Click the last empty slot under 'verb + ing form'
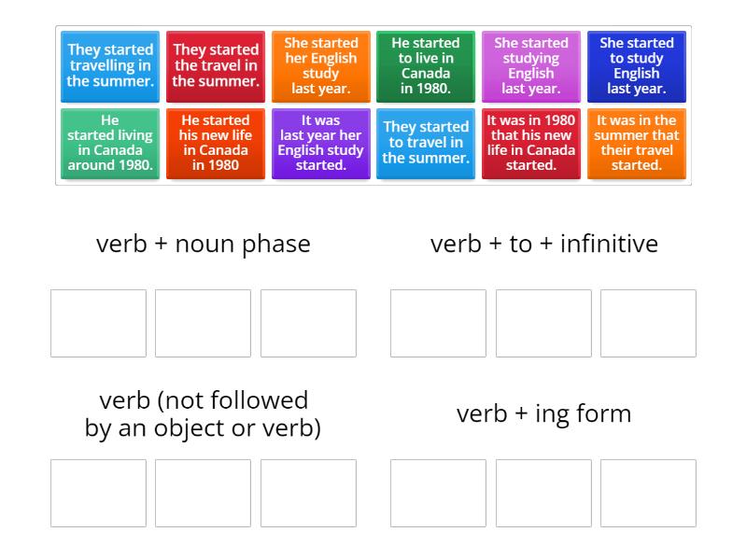 649,493
